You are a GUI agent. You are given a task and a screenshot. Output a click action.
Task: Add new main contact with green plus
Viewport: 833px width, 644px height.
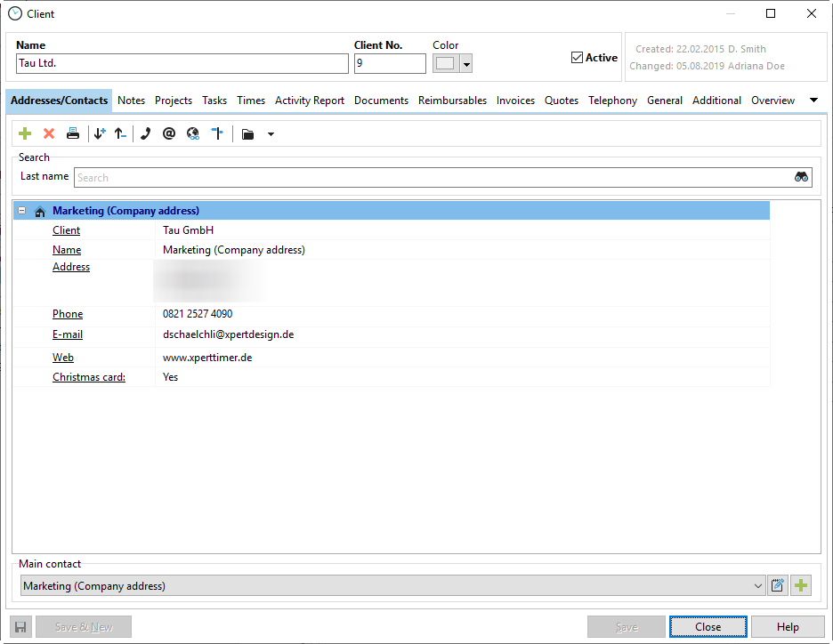[x=802, y=585]
